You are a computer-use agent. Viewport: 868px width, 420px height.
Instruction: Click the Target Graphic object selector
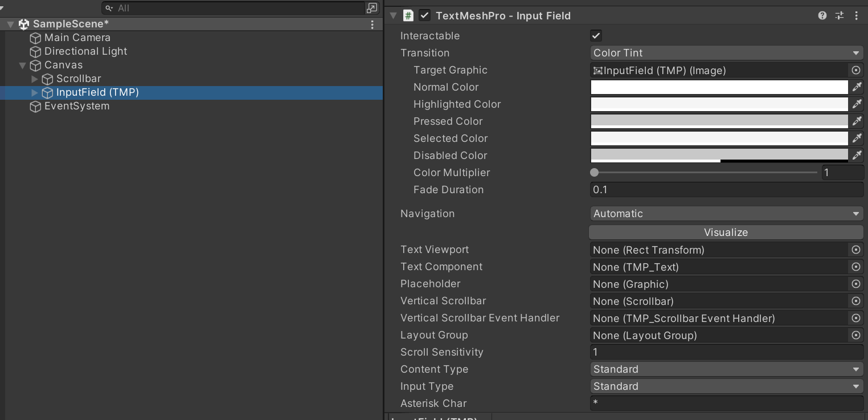[x=856, y=70]
